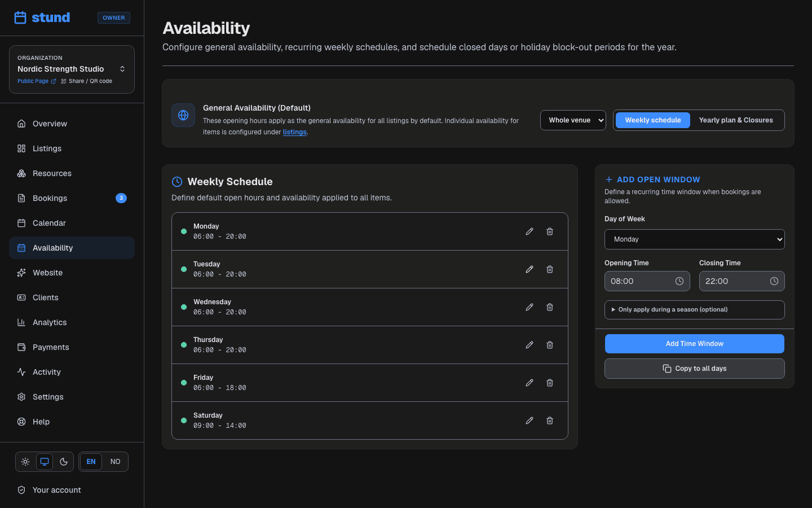This screenshot has width=812, height=508.
Task: Open Overview in sidebar
Action: pos(72,124)
